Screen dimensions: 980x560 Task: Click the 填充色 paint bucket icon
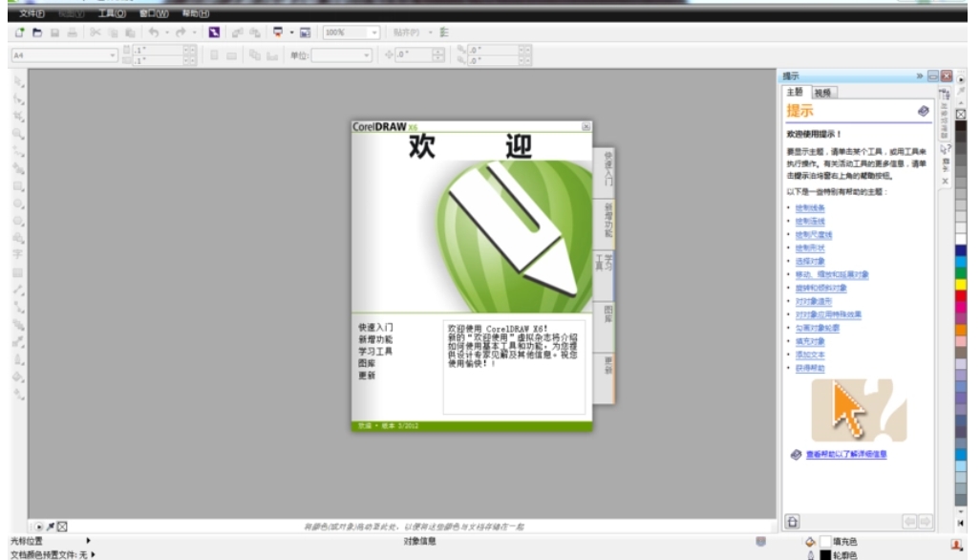pos(811,542)
